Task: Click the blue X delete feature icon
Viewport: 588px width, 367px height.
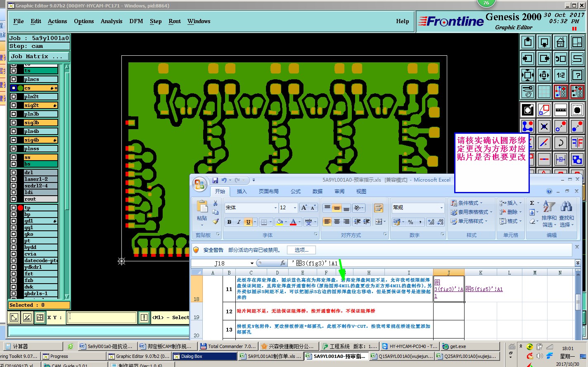Action: coord(544,126)
